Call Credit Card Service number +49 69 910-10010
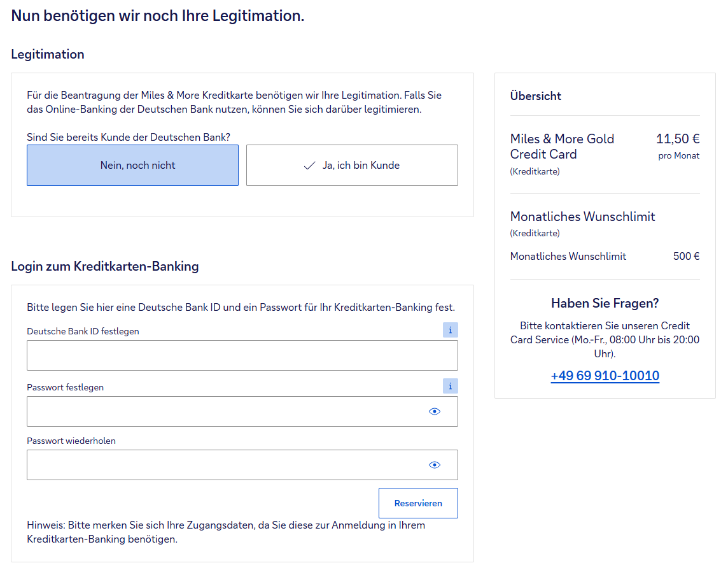Viewport: 728px width, 577px height. pyautogui.click(x=605, y=376)
